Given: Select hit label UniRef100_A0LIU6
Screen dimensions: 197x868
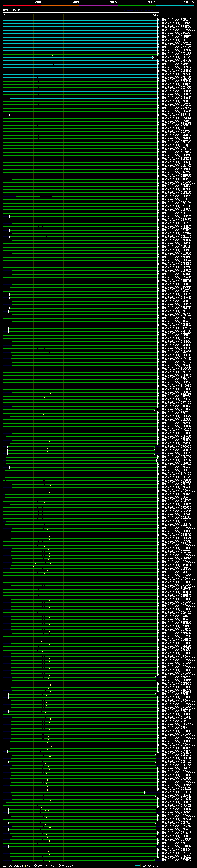Looking at the screenshot, I should tap(177, 78).
